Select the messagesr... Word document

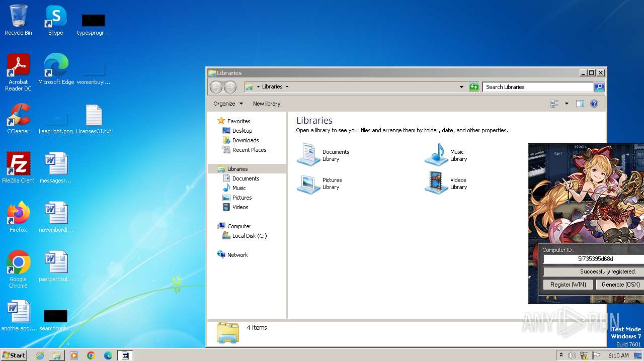(x=56, y=168)
